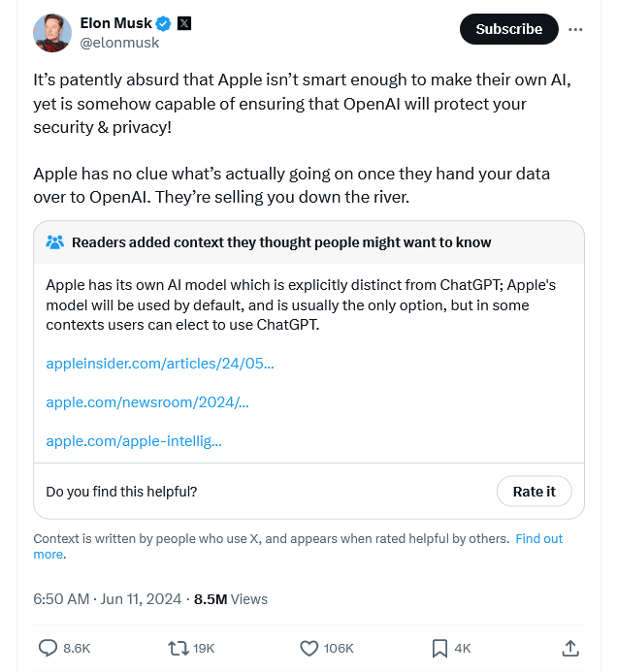Screen dimensions: 617x672
Task: Click the Rate it button
Action: point(534,492)
